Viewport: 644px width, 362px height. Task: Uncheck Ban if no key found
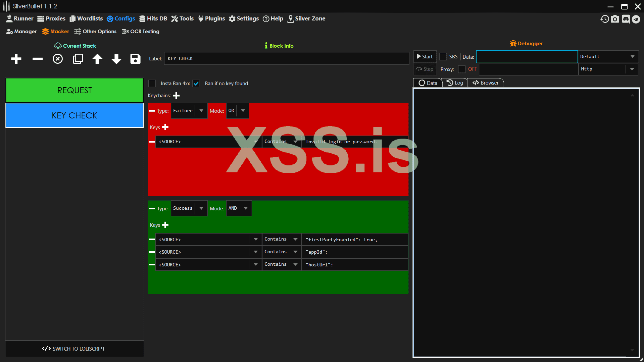(x=196, y=84)
